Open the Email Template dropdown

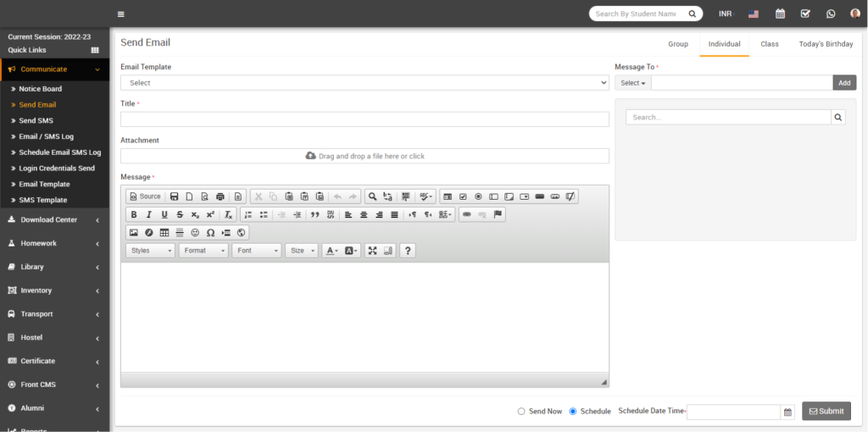[364, 83]
